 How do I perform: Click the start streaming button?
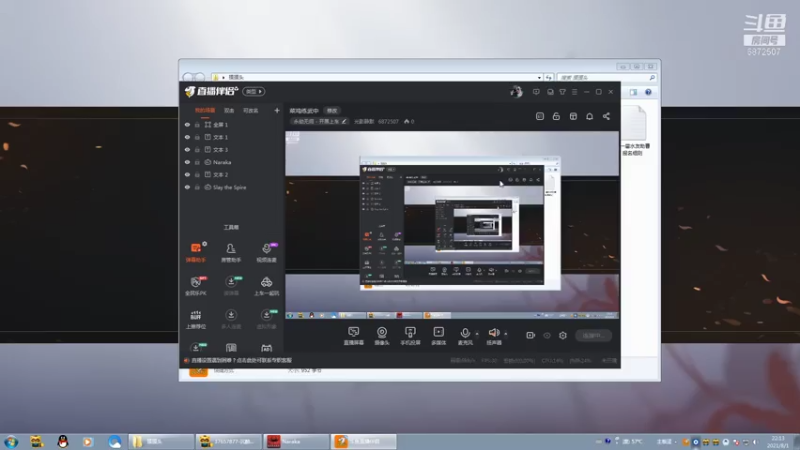click(593, 335)
